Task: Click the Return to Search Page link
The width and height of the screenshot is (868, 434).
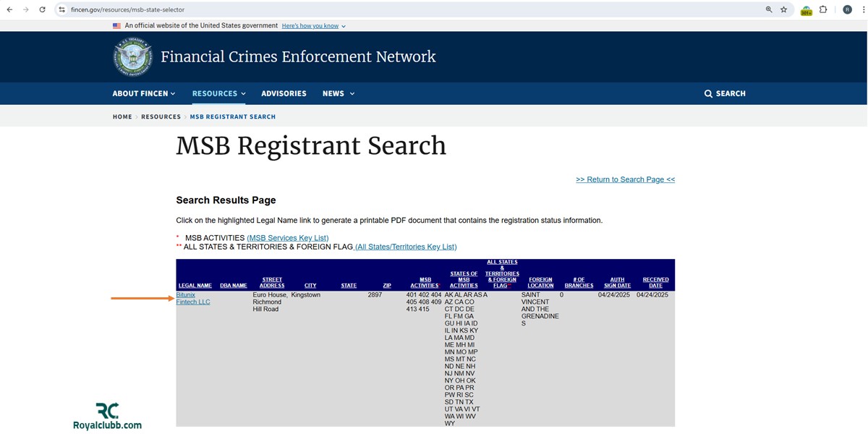Action: [x=625, y=179]
